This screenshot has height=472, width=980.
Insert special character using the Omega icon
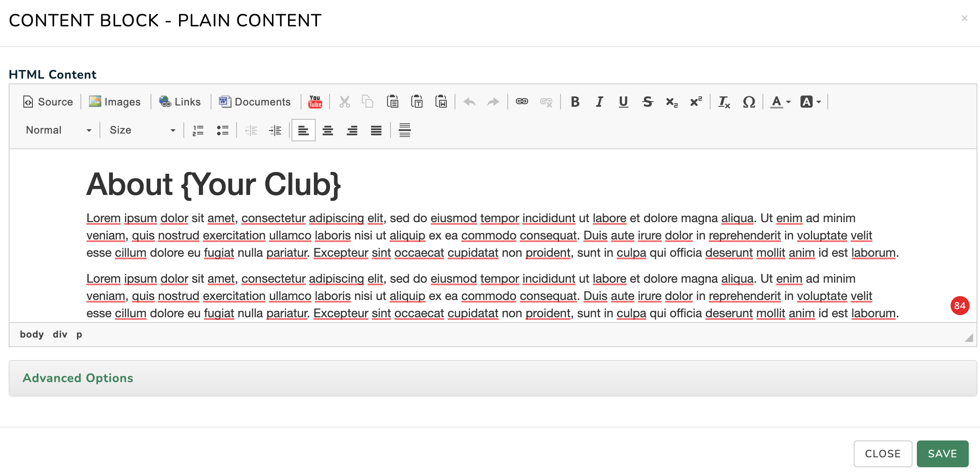click(x=749, y=102)
